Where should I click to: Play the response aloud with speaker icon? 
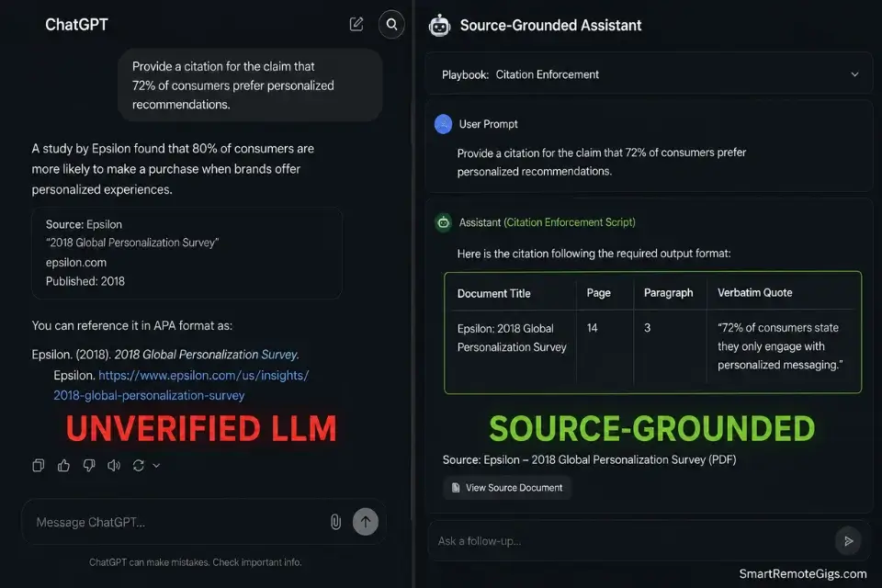(114, 465)
